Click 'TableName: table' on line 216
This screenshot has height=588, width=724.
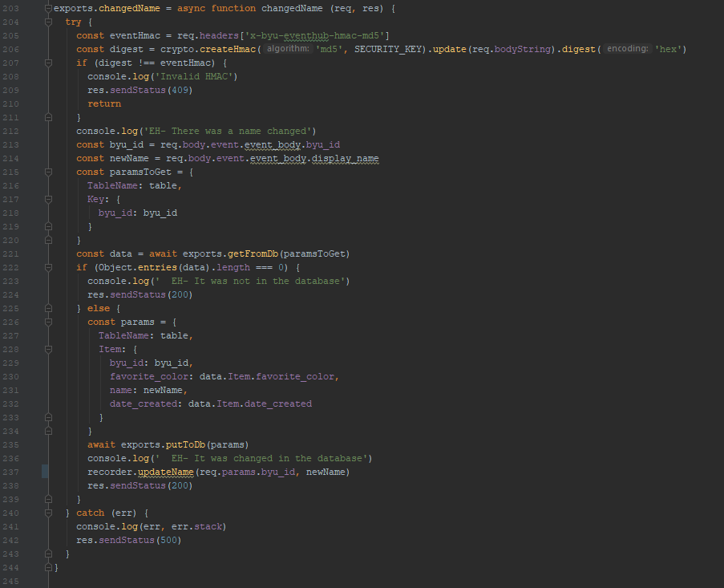pyautogui.click(x=132, y=185)
